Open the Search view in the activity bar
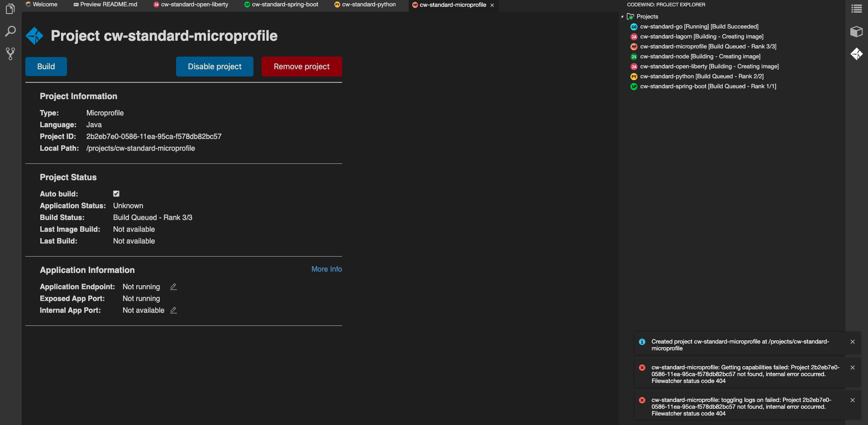 click(x=10, y=31)
